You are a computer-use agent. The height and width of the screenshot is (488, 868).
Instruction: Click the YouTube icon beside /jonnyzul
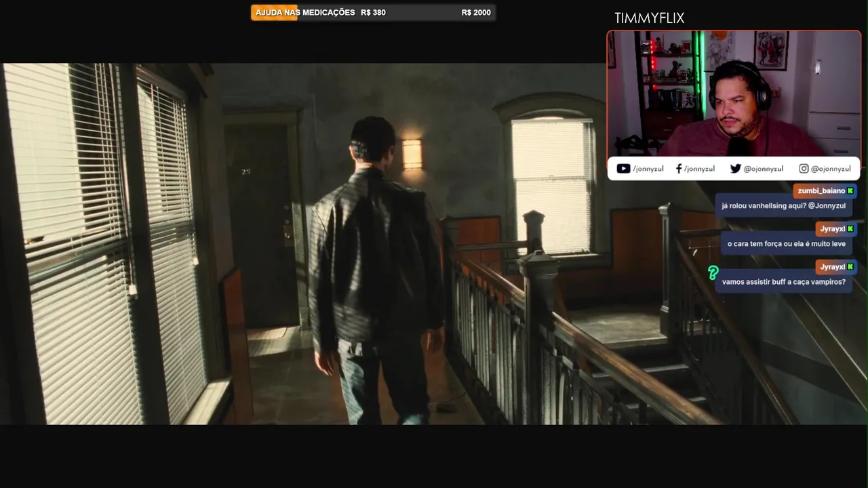point(623,169)
